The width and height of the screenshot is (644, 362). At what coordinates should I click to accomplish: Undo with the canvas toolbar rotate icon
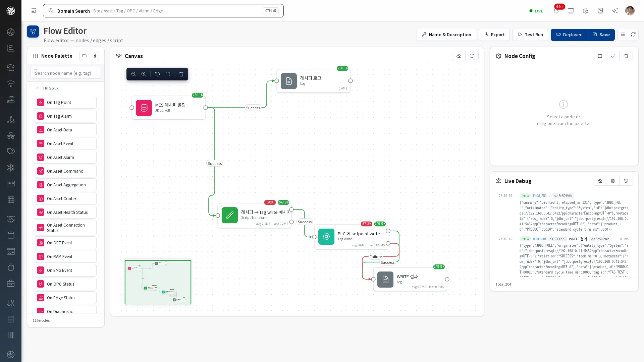(x=157, y=74)
